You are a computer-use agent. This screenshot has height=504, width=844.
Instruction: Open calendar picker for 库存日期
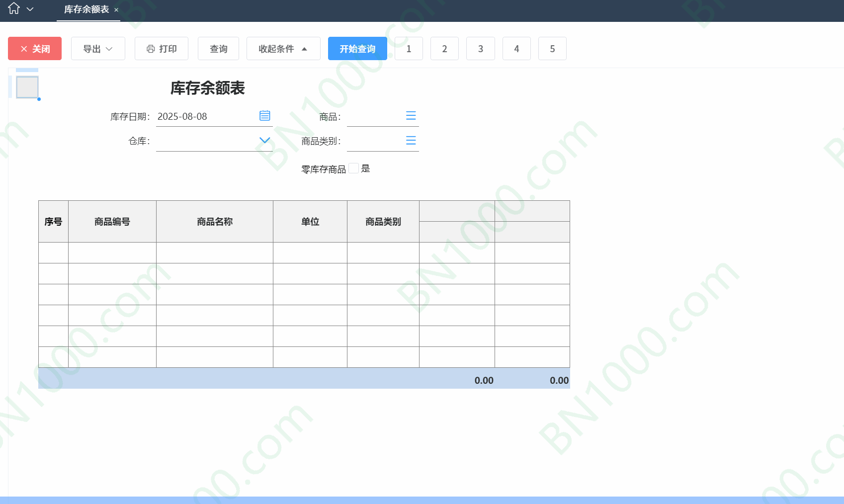[x=265, y=116]
